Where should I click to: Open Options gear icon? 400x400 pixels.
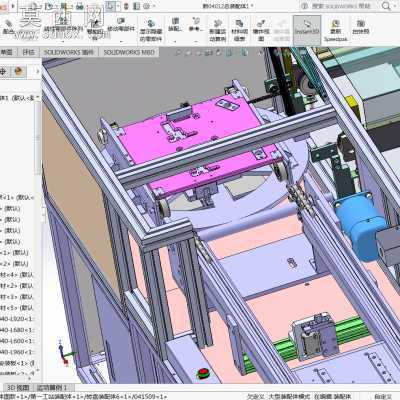[x=146, y=6]
